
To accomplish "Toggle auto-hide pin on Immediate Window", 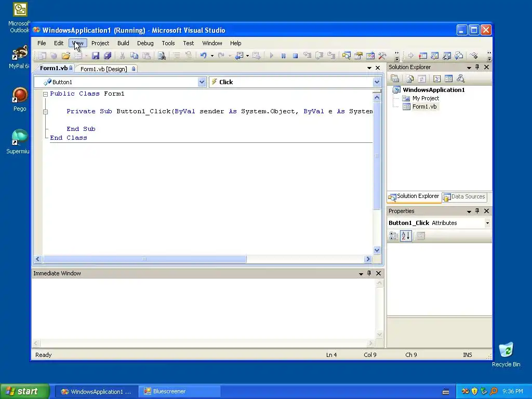I will [369, 273].
